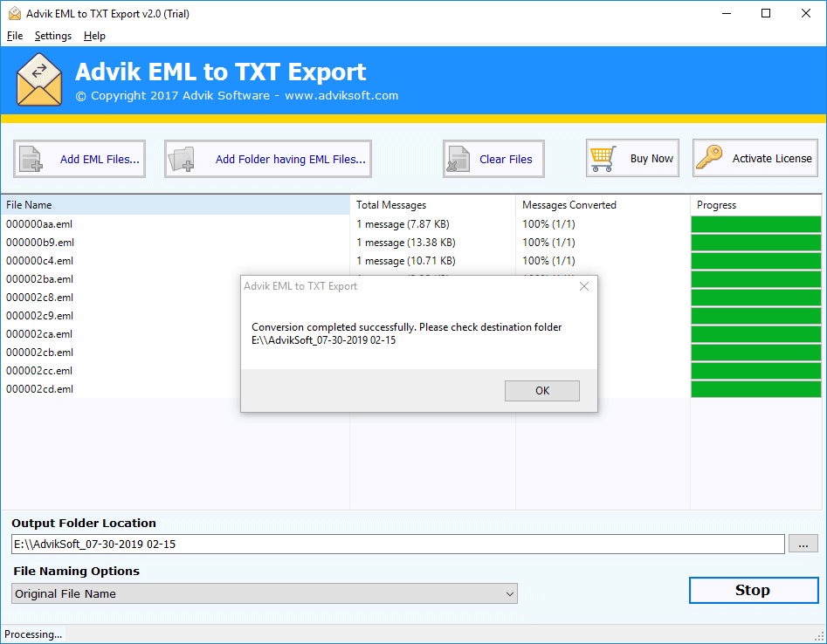
Task: Click the '1 message (10.71 KB)' cell
Action: coord(405,261)
